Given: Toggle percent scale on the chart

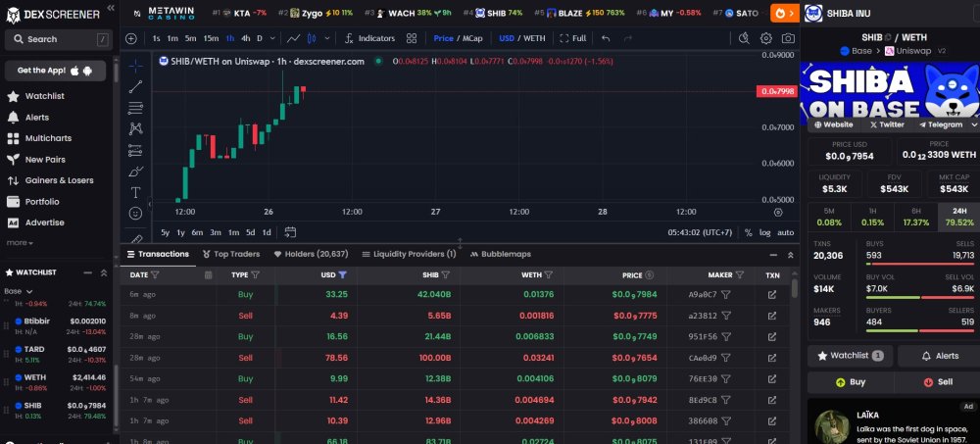Looking at the screenshot, I should pyautogui.click(x=748, y=232).
